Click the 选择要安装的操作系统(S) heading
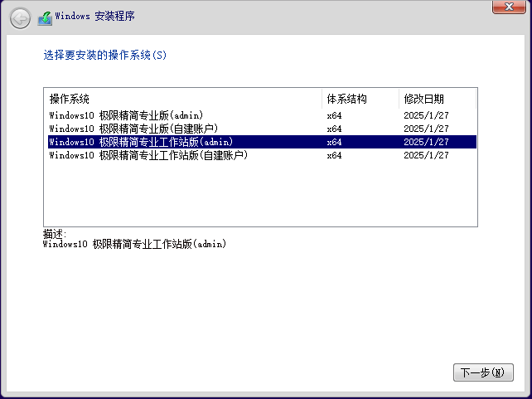532x399 pixels. (x=105, y=55)
